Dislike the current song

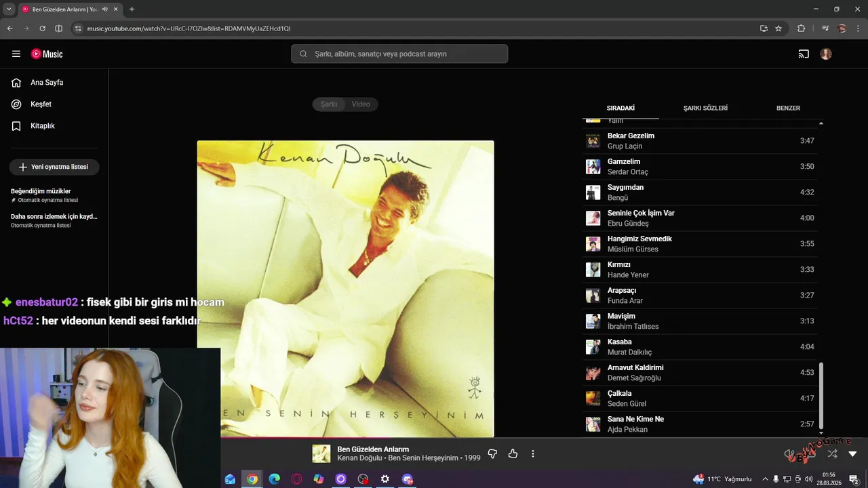493,453
